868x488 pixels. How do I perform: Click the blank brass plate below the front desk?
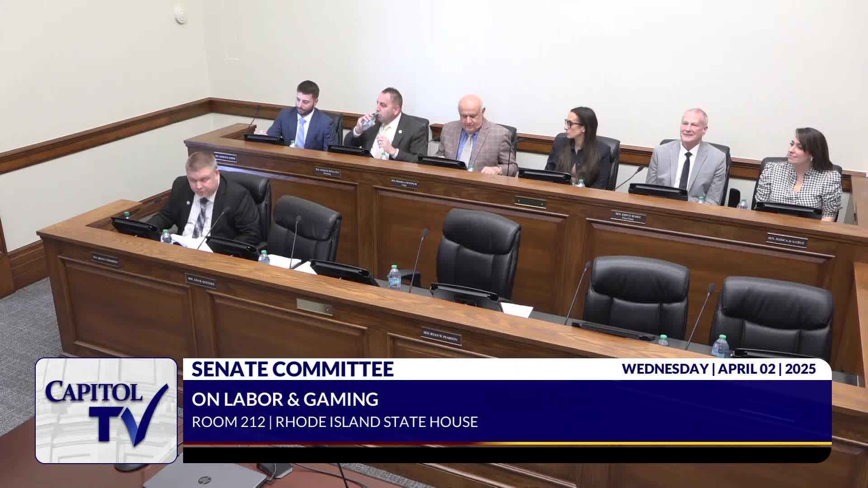tap(314, 307)
